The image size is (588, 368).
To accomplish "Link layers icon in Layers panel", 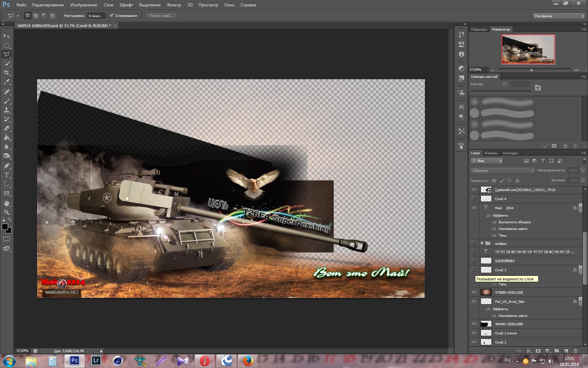I will point(519,350).
